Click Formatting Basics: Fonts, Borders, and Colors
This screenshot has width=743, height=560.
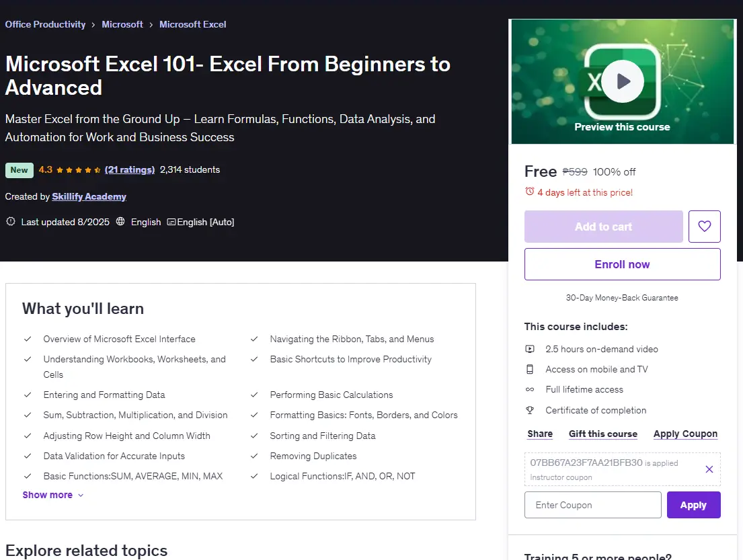click(364, 415)
